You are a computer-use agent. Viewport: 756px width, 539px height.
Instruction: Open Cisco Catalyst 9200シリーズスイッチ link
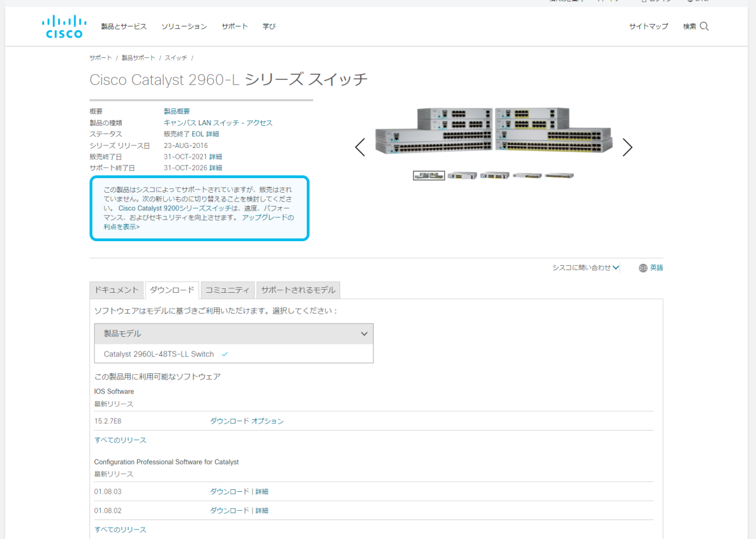coord(175,208)
